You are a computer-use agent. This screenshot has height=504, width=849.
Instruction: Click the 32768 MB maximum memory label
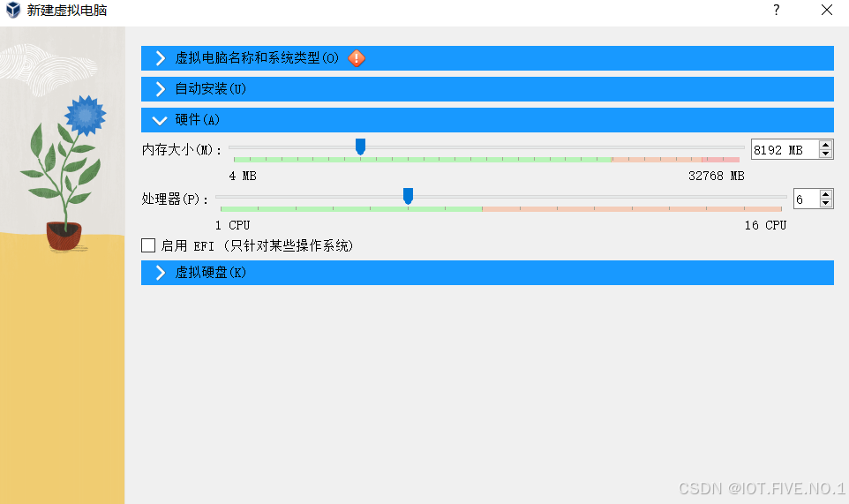pos(717,176)
